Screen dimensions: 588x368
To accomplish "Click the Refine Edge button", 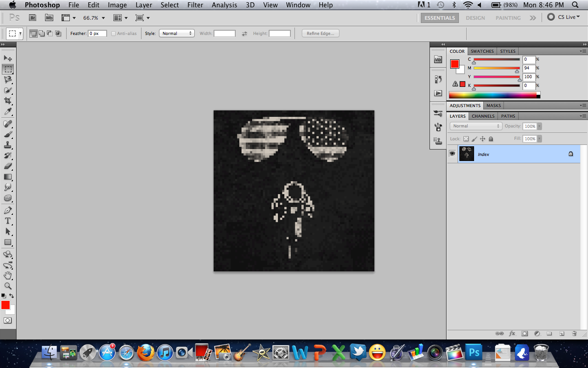I will (x=320, y=33).
